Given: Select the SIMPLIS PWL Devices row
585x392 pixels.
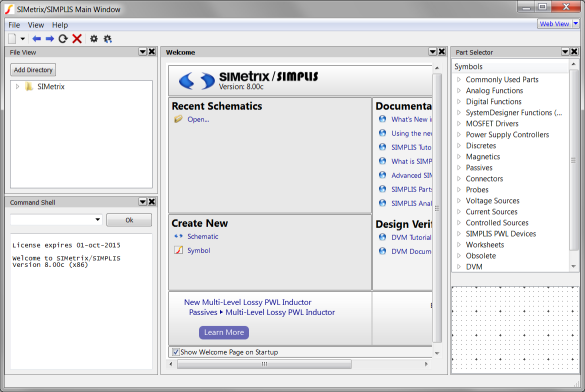Looking at the screenshot, I should click(x=511, y=233).
